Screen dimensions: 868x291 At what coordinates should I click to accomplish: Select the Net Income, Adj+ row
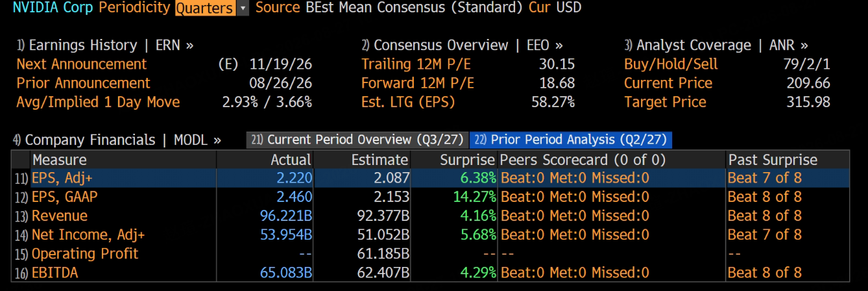[x=431, y=234]
